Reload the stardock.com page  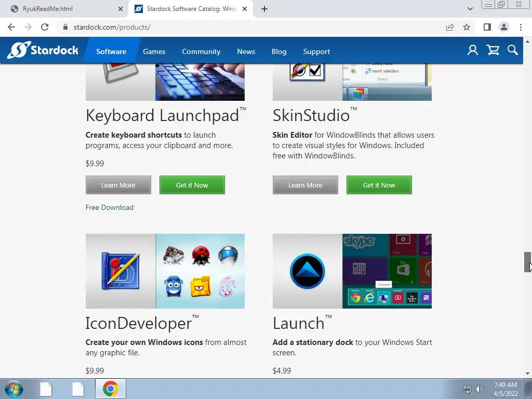[x=45, y=27]
